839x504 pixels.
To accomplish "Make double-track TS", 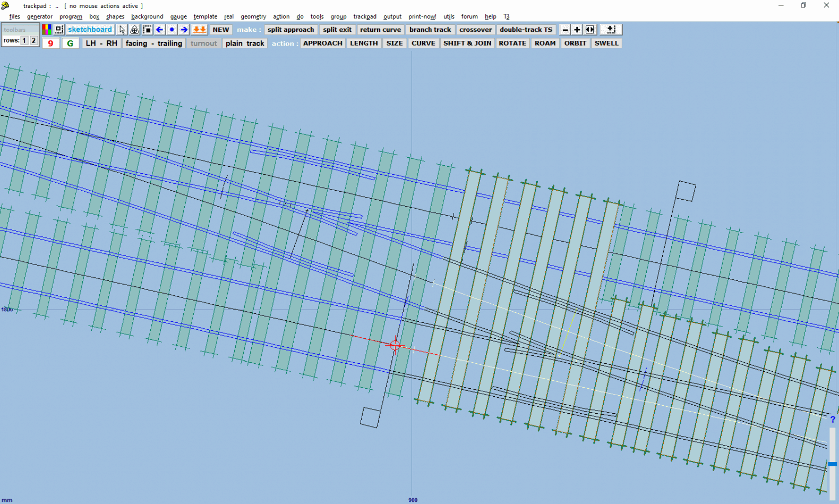I will 526,30.
